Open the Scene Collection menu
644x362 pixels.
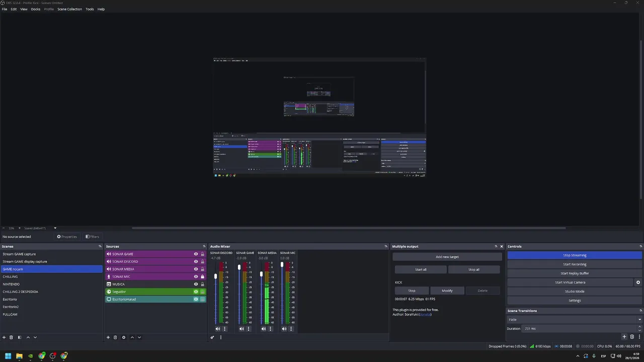69,9
